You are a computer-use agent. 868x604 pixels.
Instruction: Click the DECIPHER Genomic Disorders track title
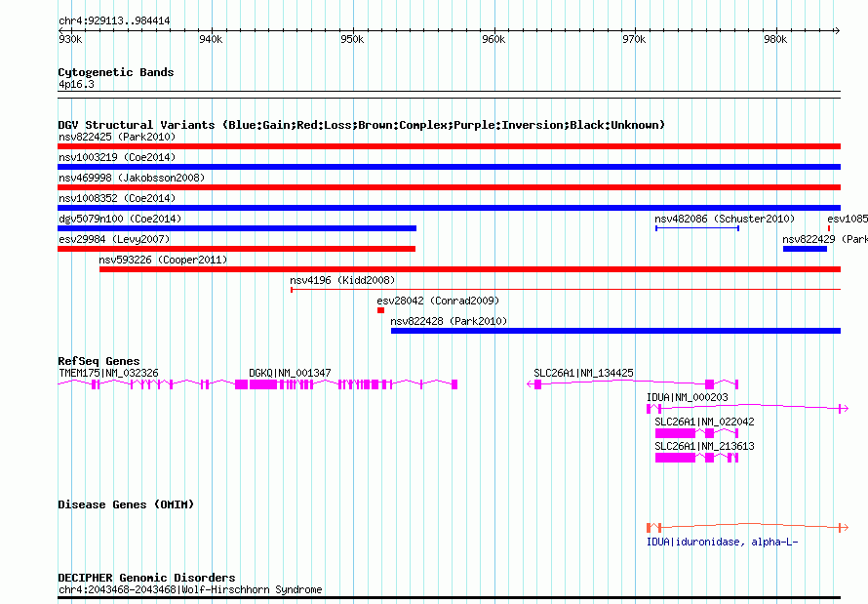coord(146,578)
